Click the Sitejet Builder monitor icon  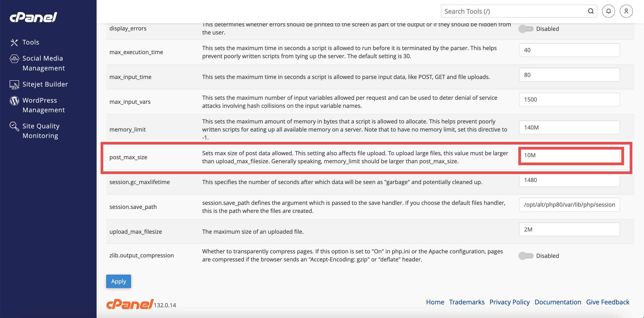pos(14,85)
